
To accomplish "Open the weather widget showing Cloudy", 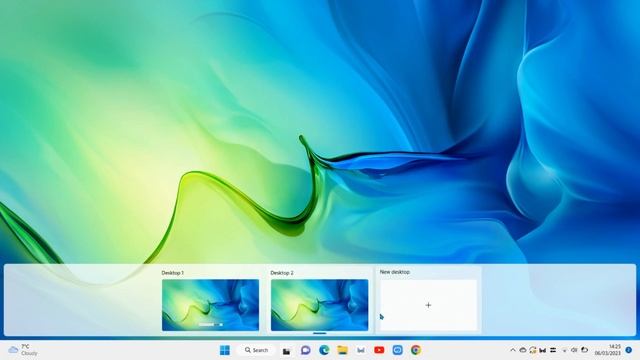I will click(23, 350).
